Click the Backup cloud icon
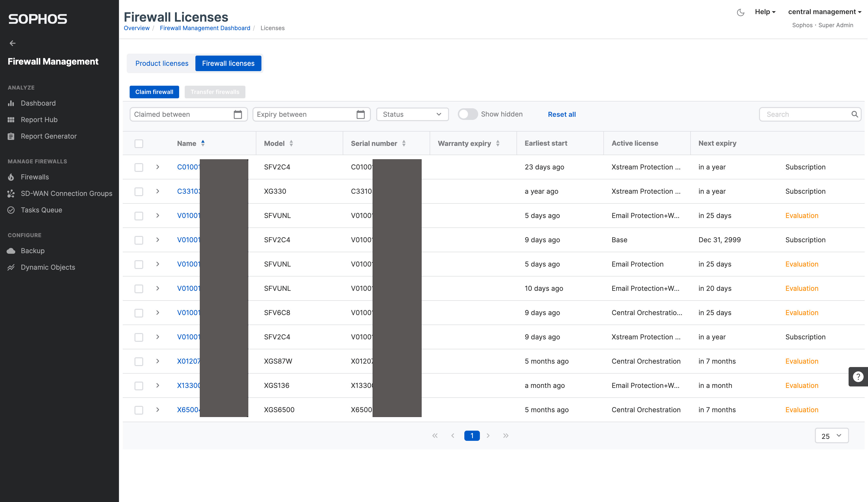Screen dimensions: 868x502 (x=11, y=251)
